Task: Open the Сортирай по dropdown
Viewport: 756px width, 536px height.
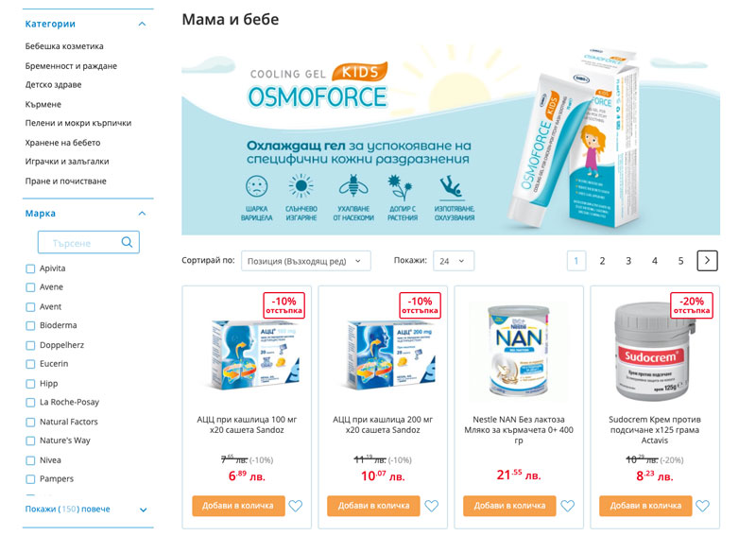Action: tap(305, 261)
